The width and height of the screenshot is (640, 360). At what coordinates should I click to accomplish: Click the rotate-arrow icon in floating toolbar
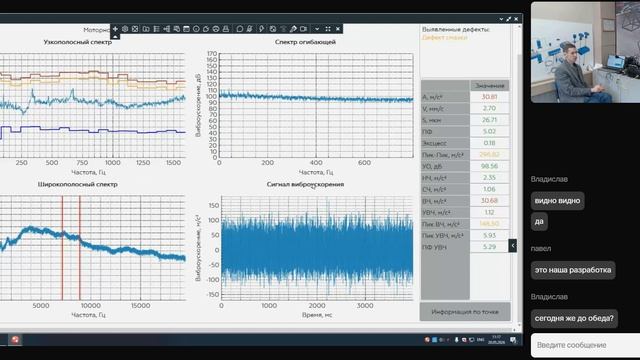206,29
